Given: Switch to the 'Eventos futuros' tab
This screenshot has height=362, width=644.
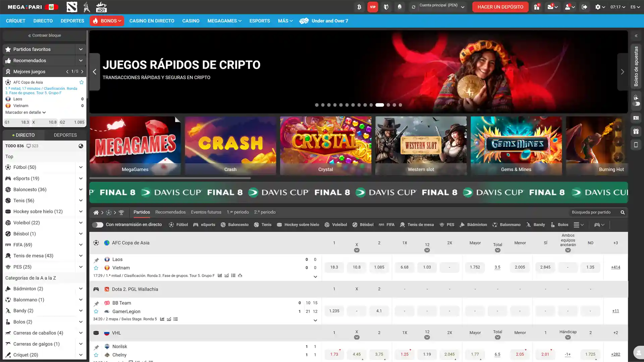Looking at the screenshot, I should 206,212.
